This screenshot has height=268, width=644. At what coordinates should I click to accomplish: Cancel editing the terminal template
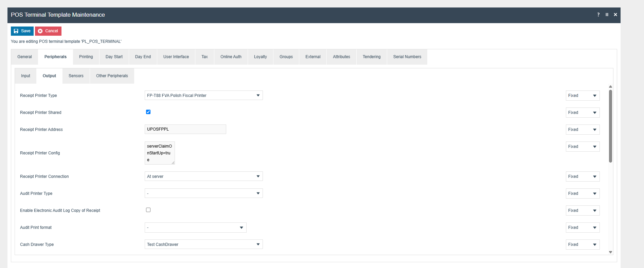[x=48, y=31]
